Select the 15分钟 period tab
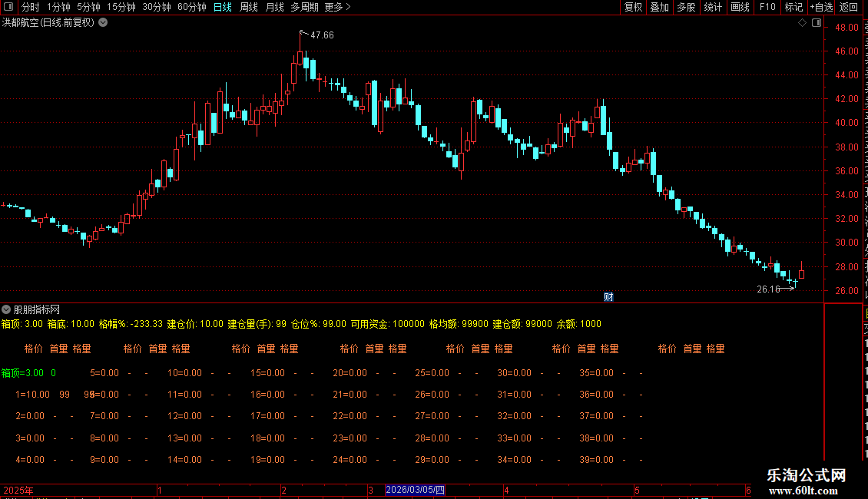 click(x=121, y=7)
